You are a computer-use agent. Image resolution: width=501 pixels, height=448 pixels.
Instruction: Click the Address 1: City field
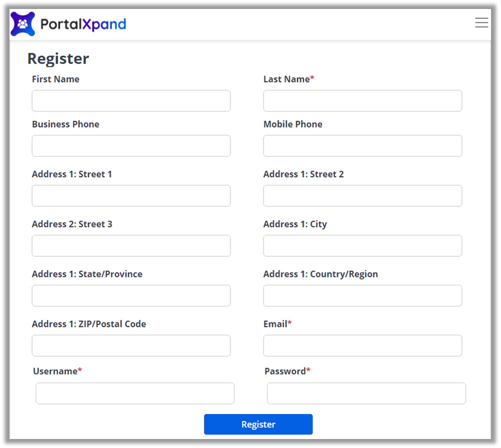(363, 246)
